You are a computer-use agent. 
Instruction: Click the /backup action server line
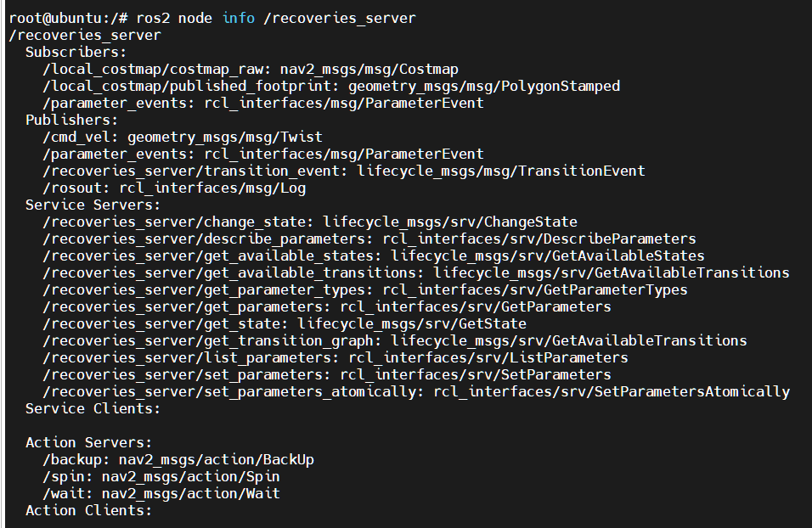point(178,459)
